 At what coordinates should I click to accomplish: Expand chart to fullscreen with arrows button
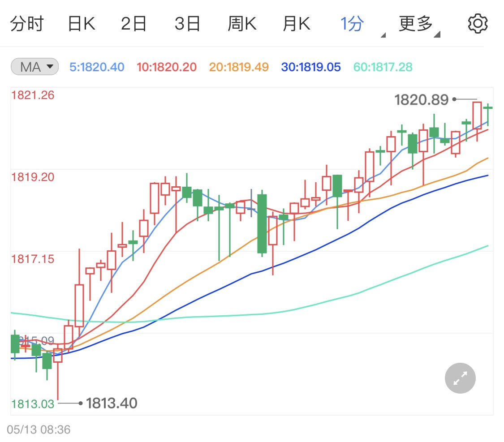(460, 378)
